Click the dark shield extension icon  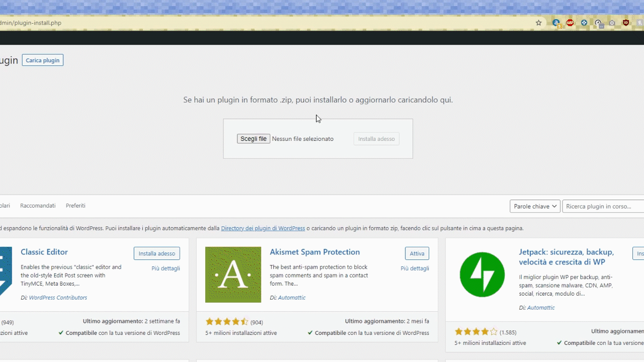pos(625,23)
